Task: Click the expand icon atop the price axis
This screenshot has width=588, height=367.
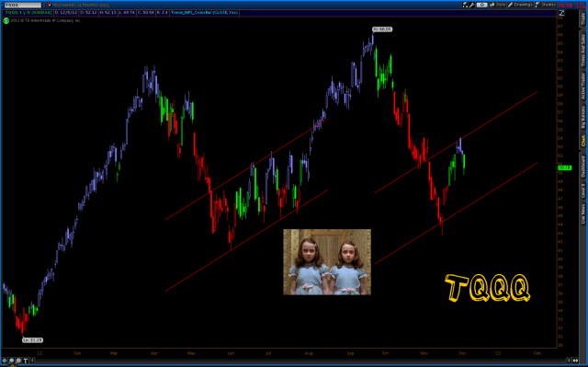Action: (561, 13)
